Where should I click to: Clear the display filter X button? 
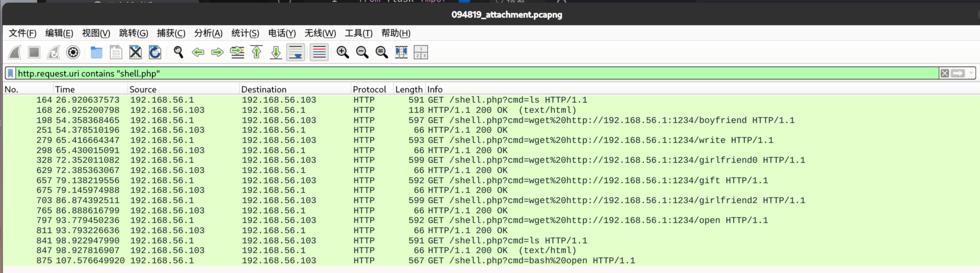(945, 73)
